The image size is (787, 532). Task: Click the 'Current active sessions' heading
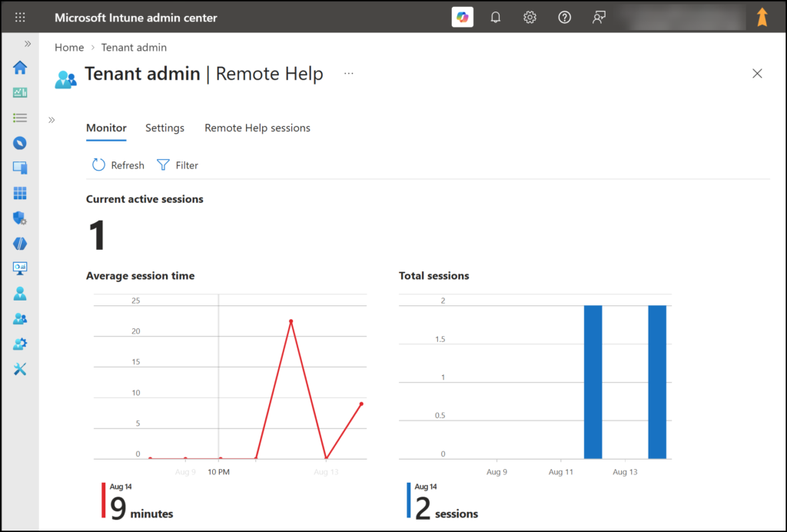pyautogui.click(x=144, y=199)
